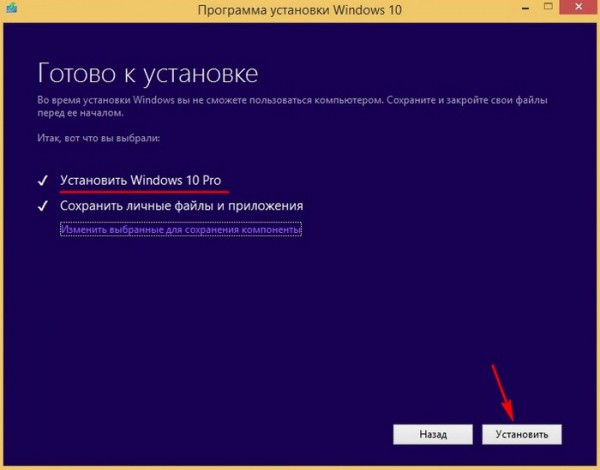The width and height of the screenshot is (600, 470).
Task: Click the text Итак, вот что вы выбрали:
Action: (99, 138)
